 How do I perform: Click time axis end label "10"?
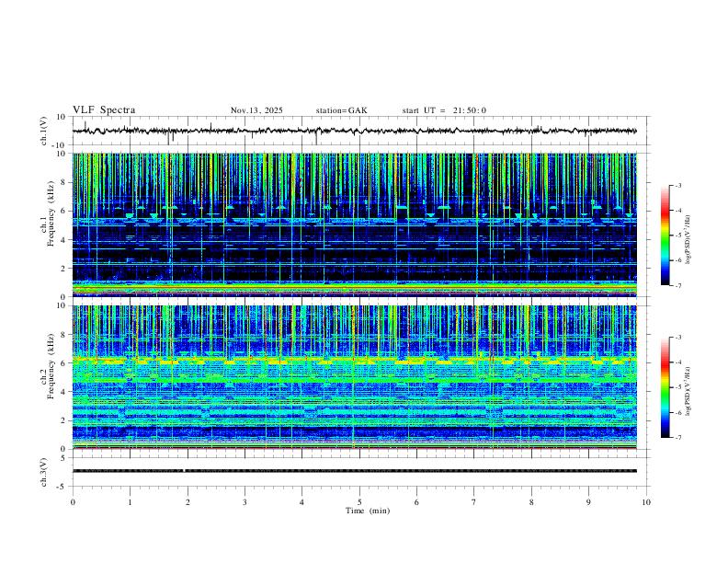coord(646,502)
